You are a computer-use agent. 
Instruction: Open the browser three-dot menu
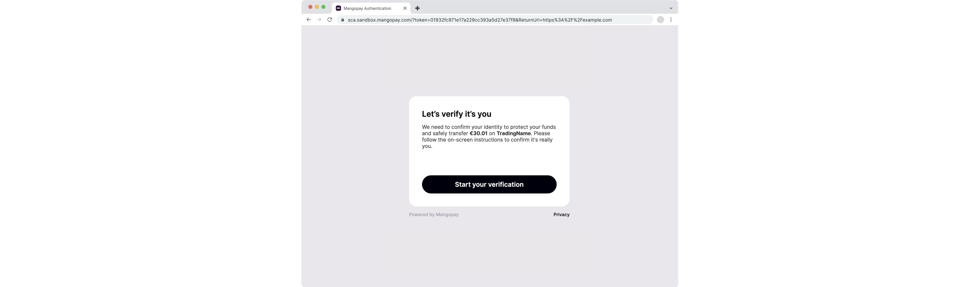click(671, 20)
